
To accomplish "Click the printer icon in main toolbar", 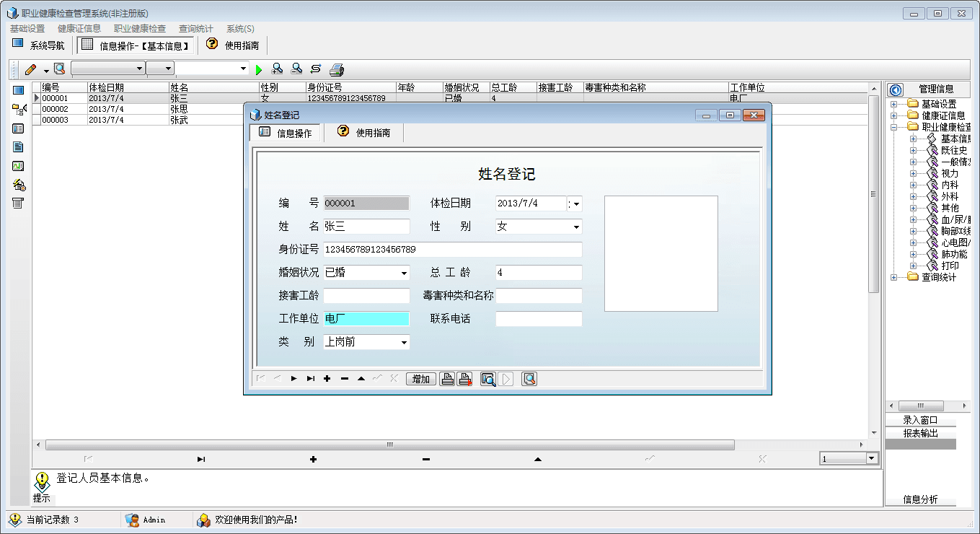I will [x=337, y=69].
